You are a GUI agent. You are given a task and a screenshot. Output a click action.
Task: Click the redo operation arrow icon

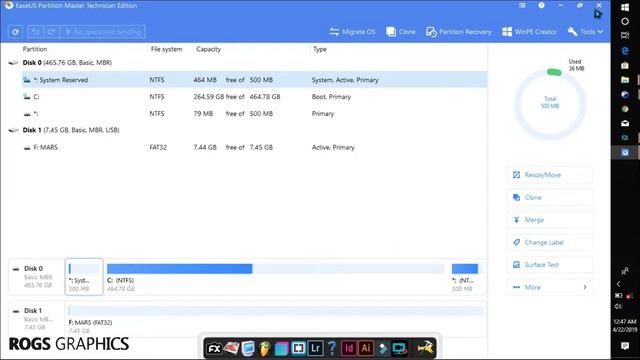point(51,32)
